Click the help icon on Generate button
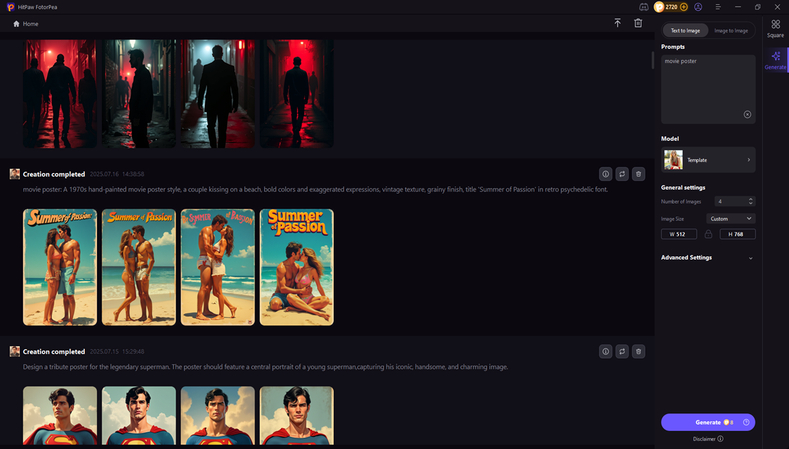Viewport: 789px width, 449px height. point(746,422)
